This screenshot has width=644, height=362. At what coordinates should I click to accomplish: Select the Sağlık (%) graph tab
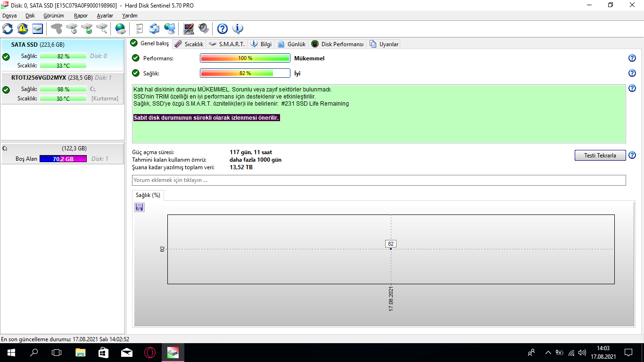point(148,195)
